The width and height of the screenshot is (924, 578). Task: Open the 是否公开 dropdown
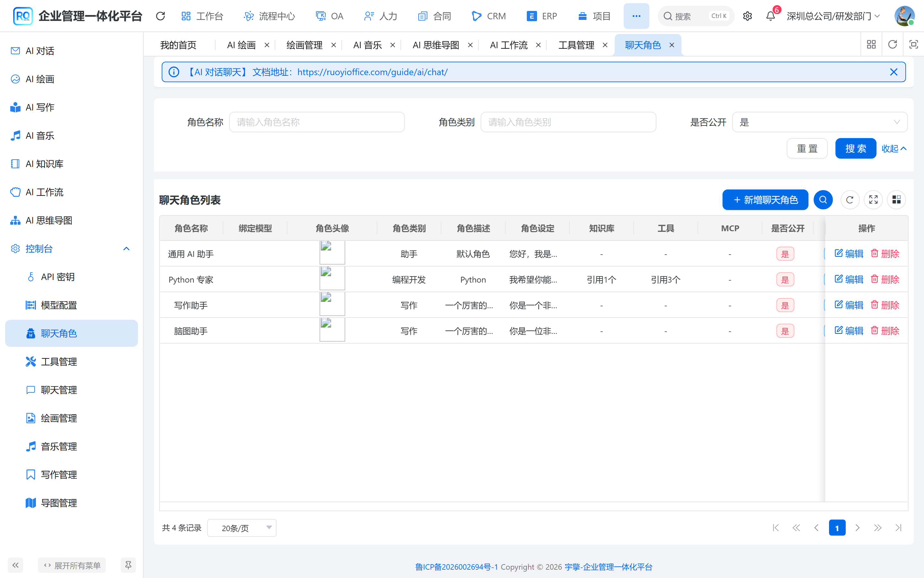(x=819, y=122)
